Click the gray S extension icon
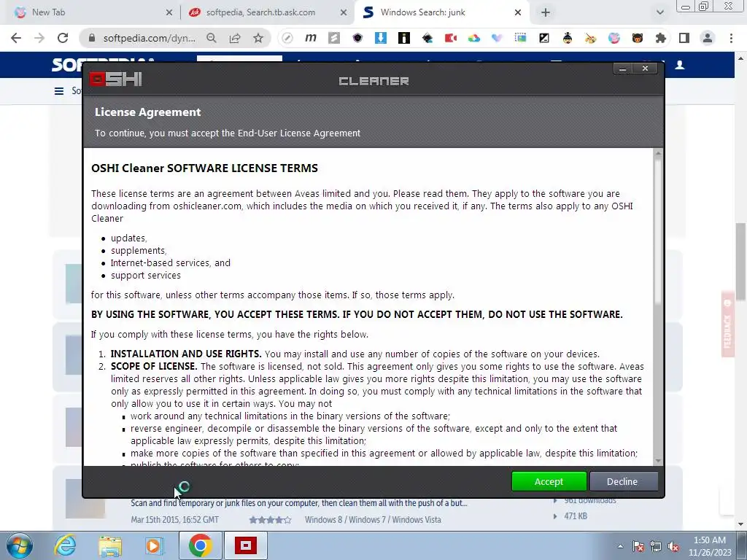The image size is (747, 560). (334, 38)
